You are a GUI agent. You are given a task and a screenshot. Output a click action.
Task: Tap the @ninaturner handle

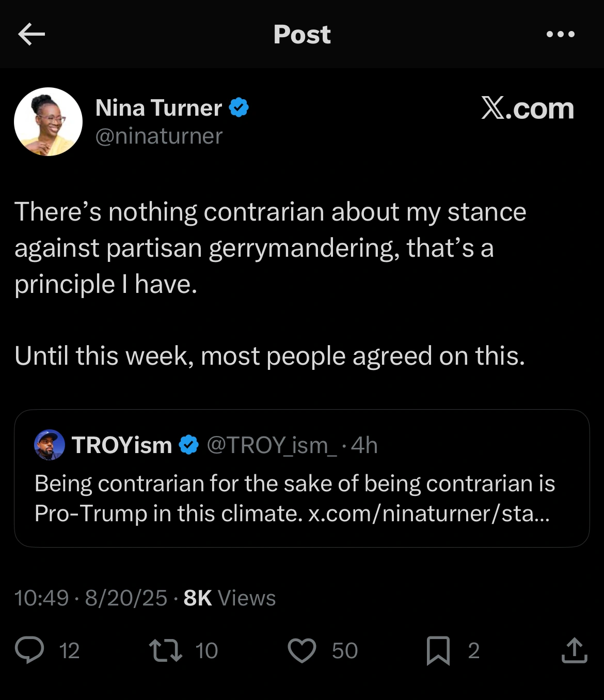[159, 136]
